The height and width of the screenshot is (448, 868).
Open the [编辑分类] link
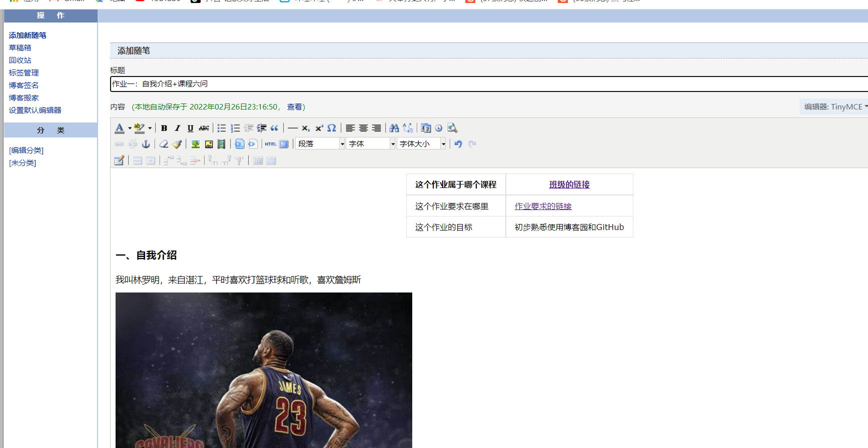[27, 150]
